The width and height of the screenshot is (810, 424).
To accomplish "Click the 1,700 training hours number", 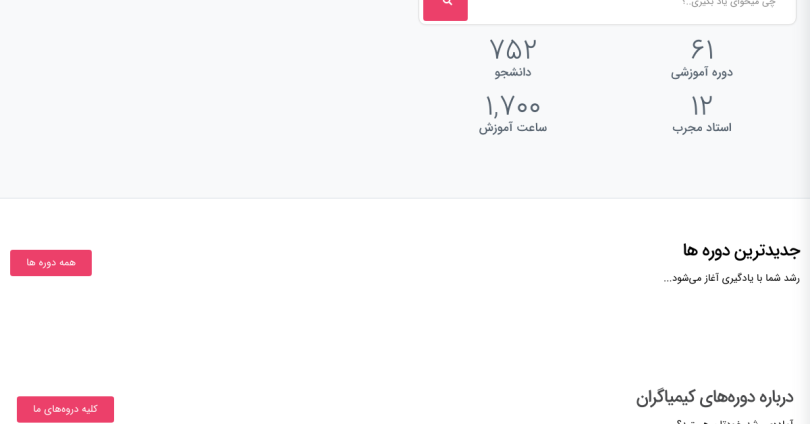I will coord(513,105).
